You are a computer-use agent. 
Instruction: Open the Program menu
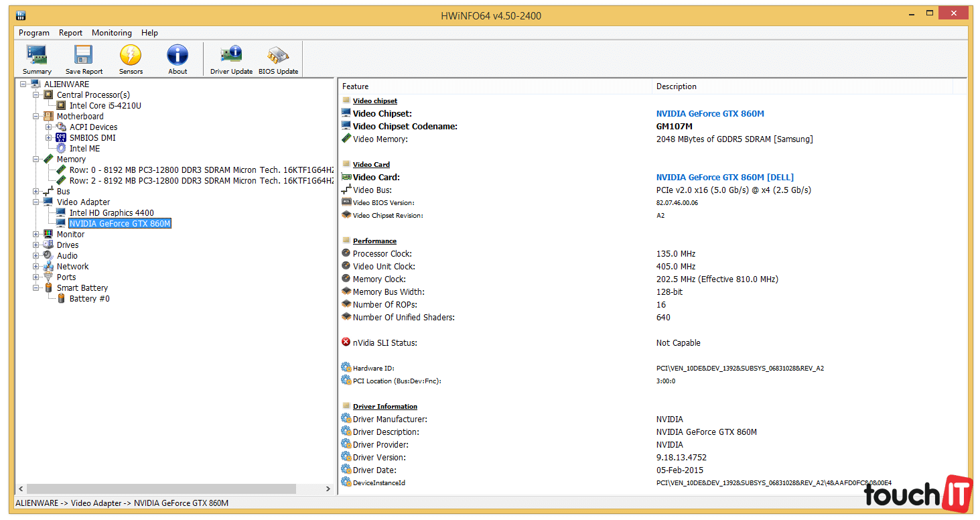(34, 33)
